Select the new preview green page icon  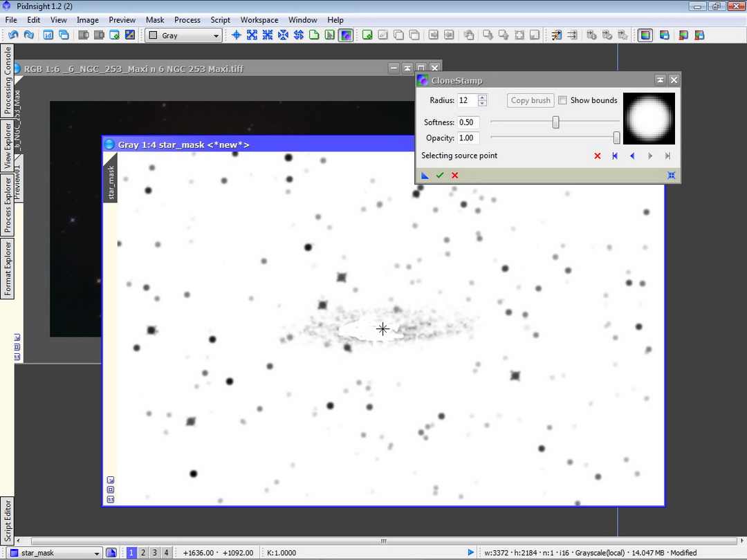(x=314, y=35)
